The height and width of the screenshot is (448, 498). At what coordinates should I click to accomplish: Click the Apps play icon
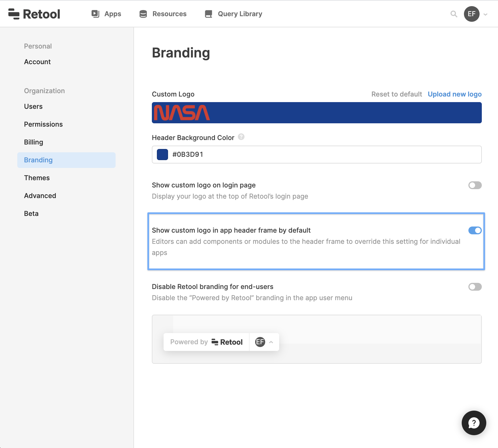coord(95,14)
